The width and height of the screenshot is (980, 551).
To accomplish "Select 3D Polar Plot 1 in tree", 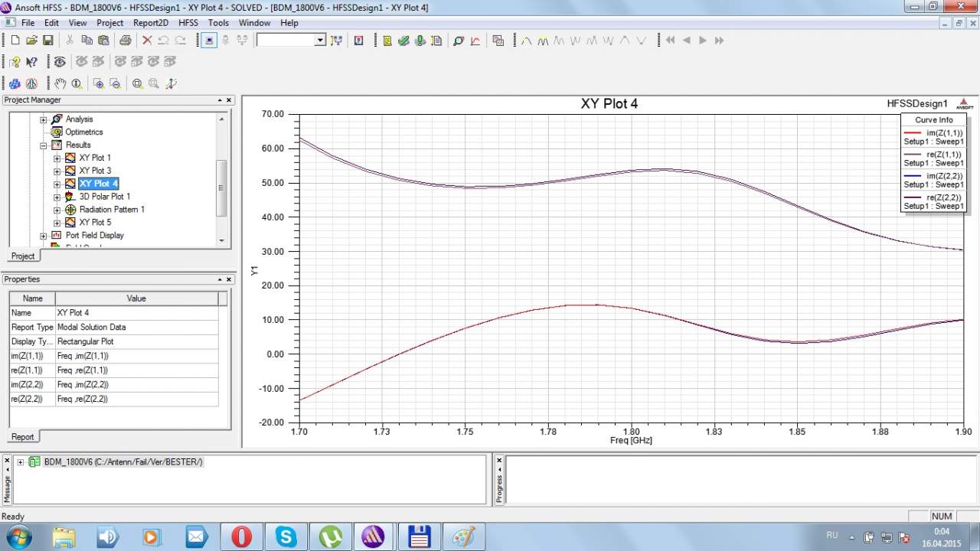I will pyautogui.click(x=104, y=197).
